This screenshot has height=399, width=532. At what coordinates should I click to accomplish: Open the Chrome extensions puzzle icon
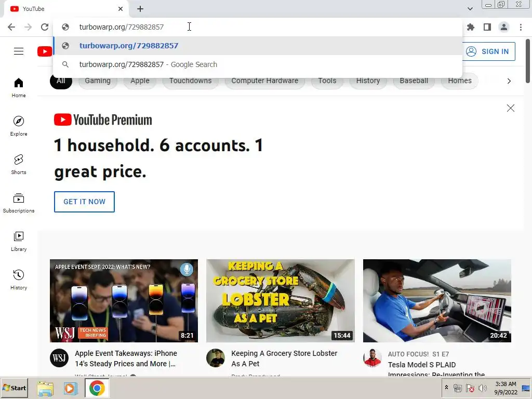point(471,27)
